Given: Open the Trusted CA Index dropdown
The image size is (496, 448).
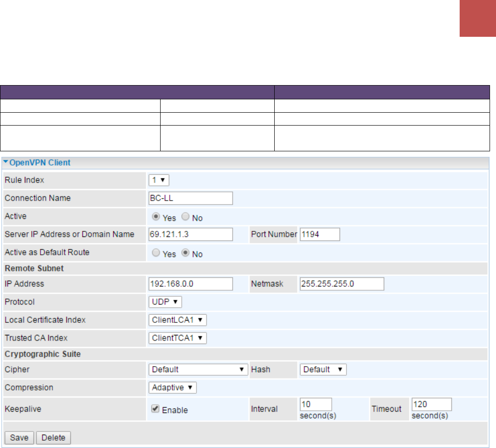Looking at the screenshot, I should pos(178,338).
